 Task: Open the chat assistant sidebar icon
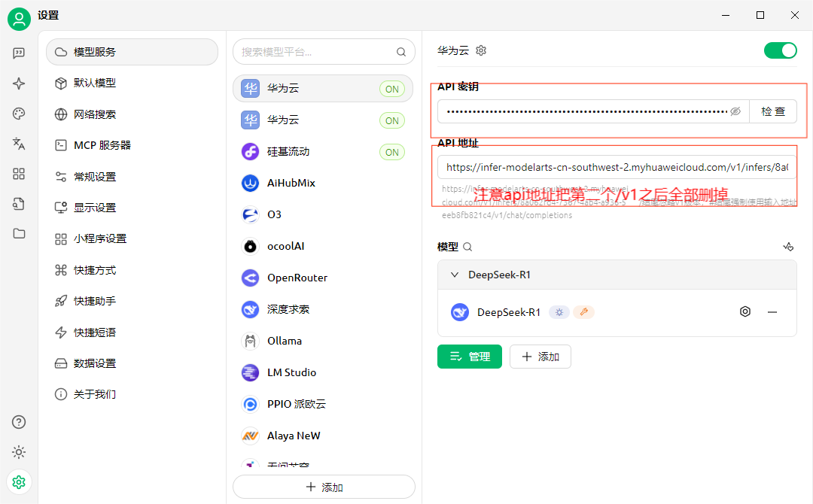(19, 53)
